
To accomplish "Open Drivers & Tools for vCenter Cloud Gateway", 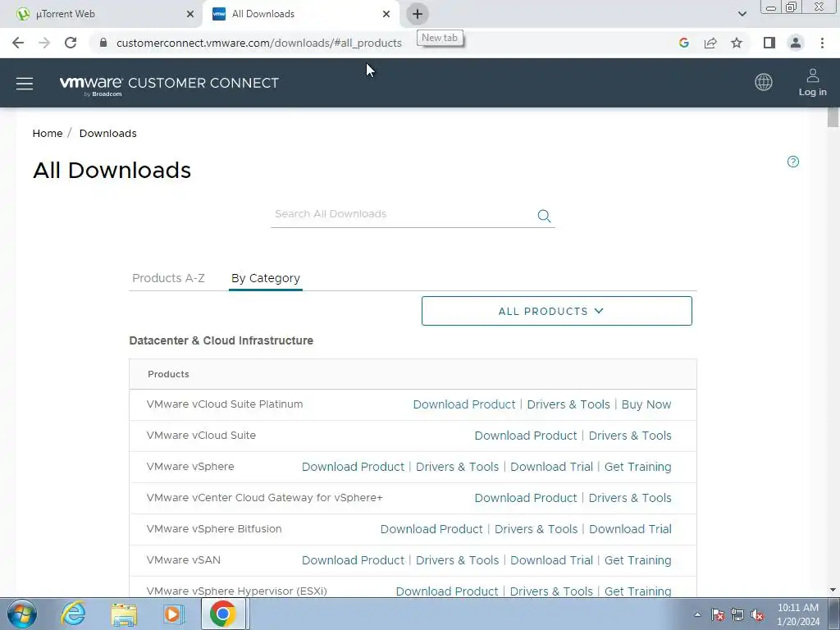I will tap(630, 498).
